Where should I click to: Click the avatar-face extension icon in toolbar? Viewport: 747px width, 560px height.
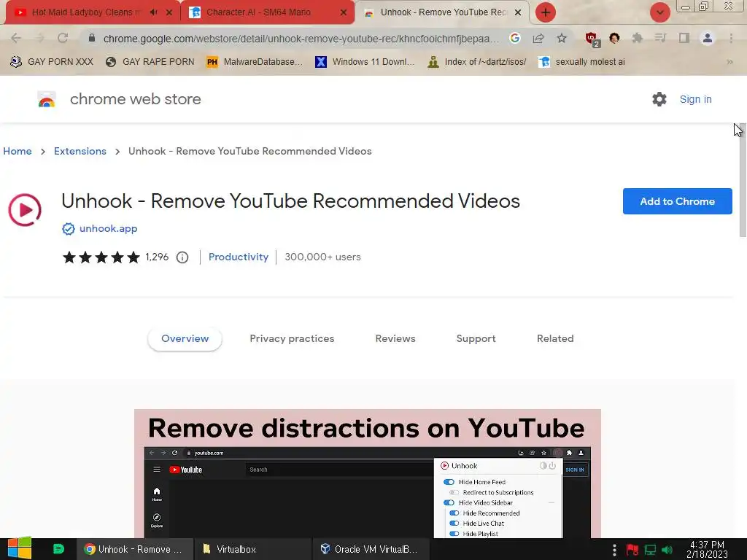[614, 38]
